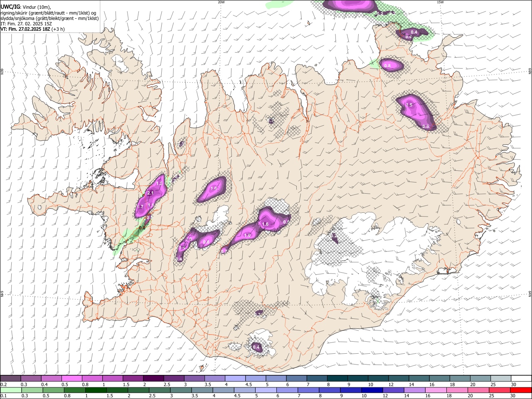This screenshot has height=399, width=532.
Task: Pick the white upper legend swatch above 30
Action: pos(521,378)
